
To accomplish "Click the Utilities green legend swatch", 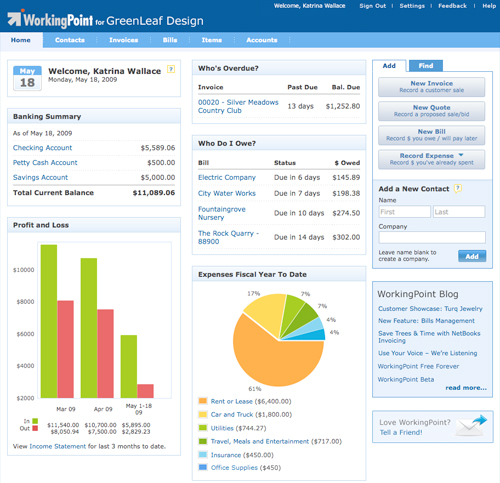I will pos(203,428).
